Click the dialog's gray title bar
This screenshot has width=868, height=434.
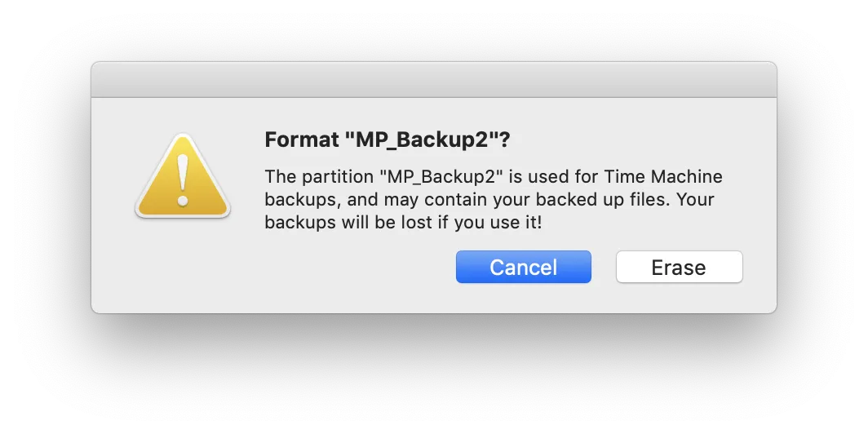coord(433,80)
